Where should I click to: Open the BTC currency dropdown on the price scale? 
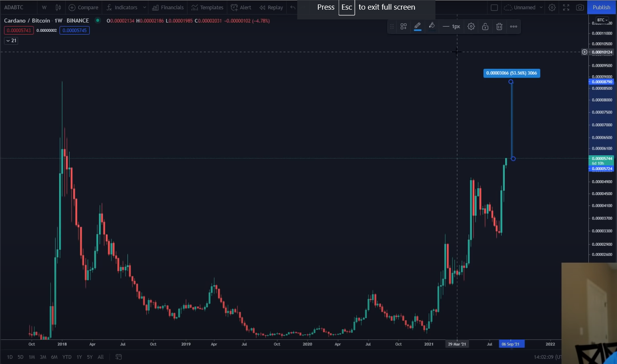click(602, 20)
